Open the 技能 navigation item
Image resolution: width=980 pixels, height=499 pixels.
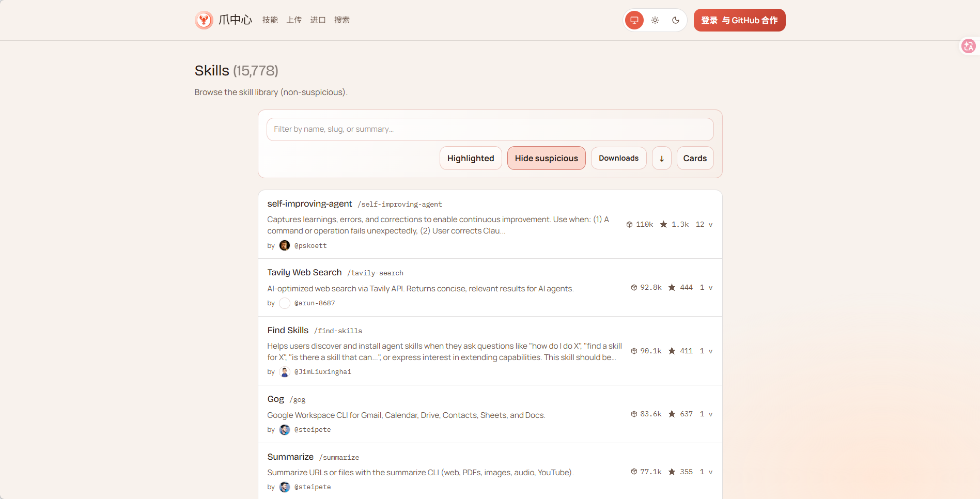pos(269,20)
